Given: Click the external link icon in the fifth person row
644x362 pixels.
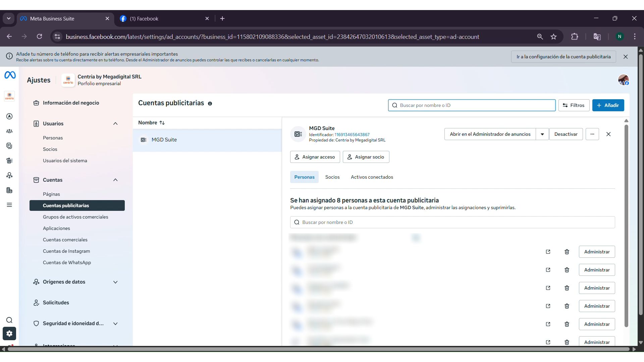Looking at the screenshot, I should (x=548, y=324).
